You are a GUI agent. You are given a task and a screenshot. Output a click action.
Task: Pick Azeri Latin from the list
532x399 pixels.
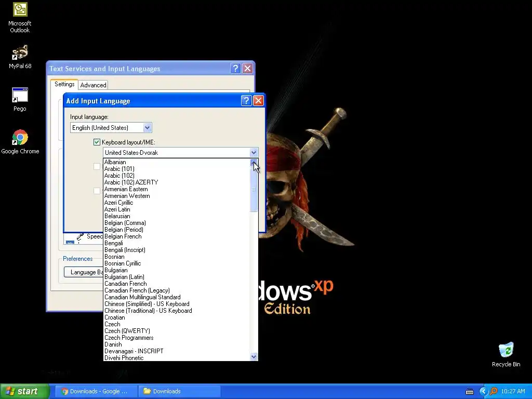click(177, 209)
